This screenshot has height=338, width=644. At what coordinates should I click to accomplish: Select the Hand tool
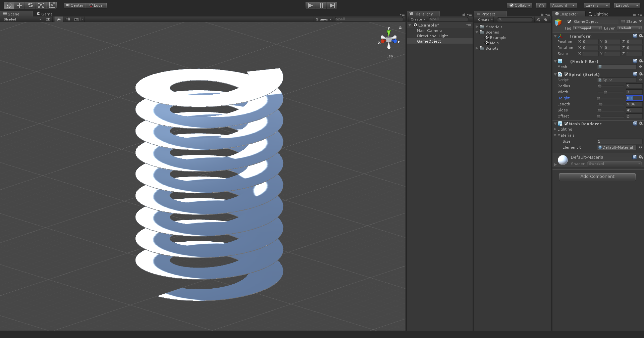pyautogui.click(x=9, y=5)
